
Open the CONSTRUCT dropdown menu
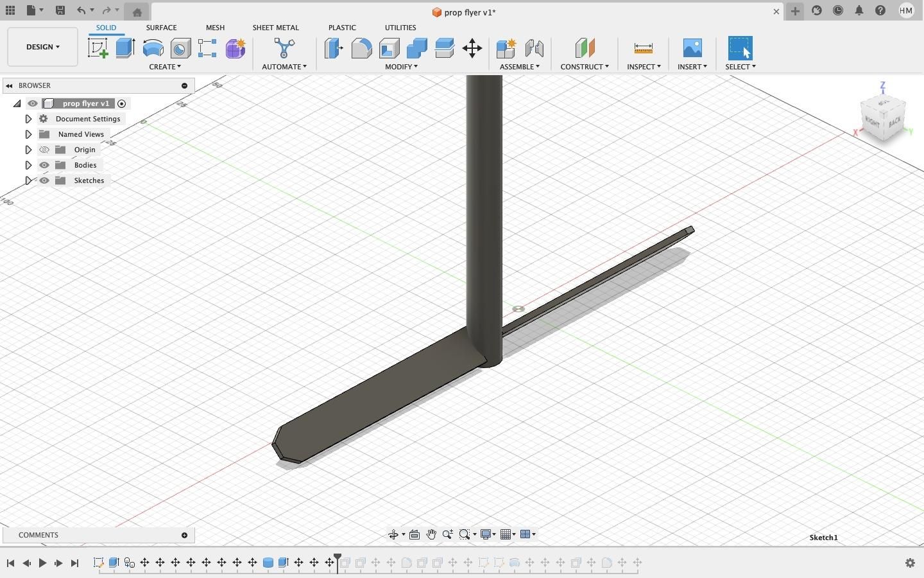[585, 67]
